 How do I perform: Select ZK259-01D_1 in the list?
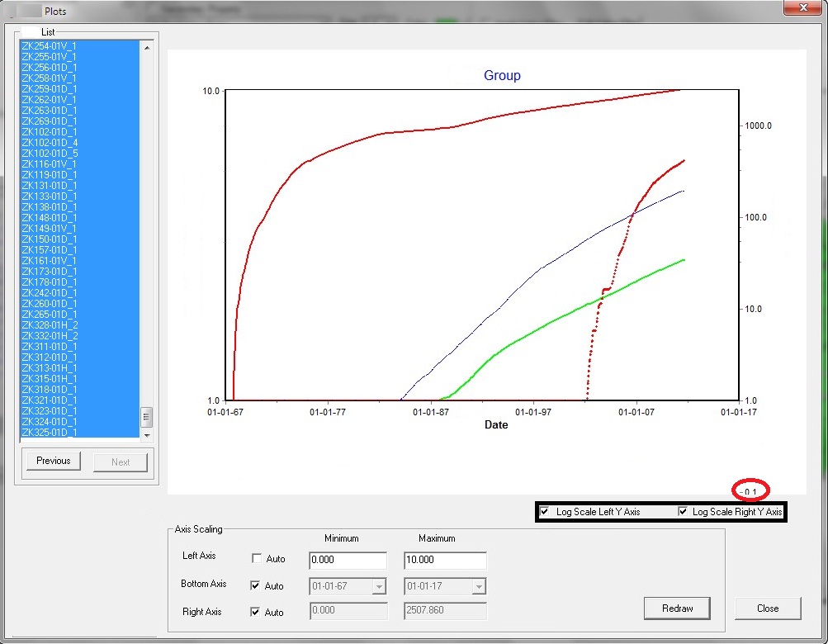(x=80, y=88)
